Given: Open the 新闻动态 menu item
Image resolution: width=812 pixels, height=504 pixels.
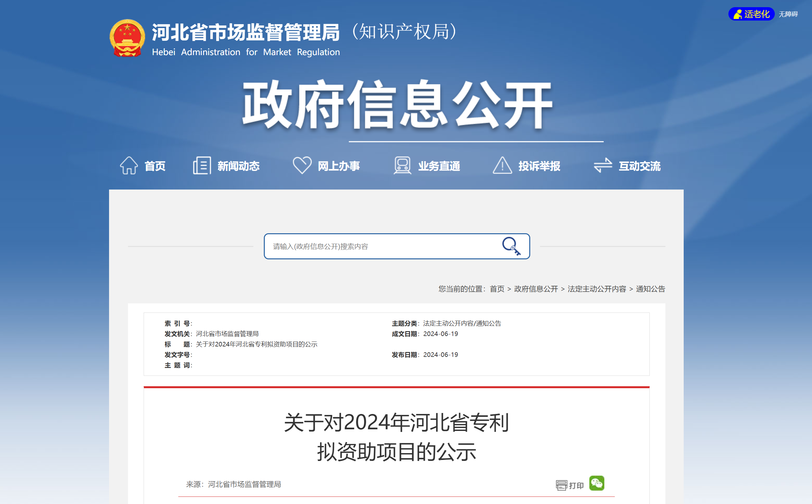Looking at the screenshot, I should (x=238, y=166).
